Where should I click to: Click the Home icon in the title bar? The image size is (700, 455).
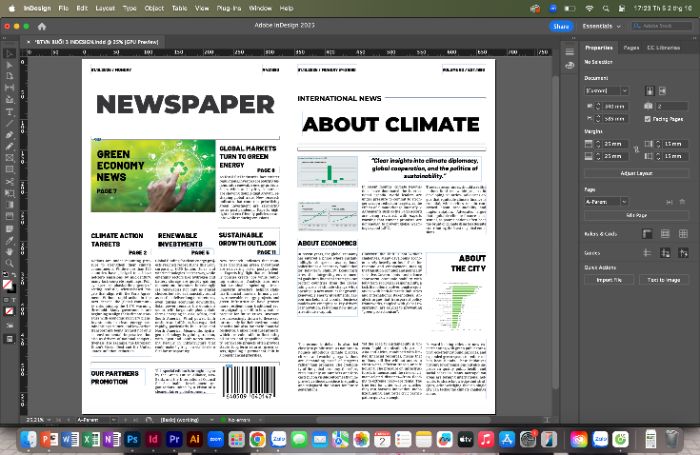pyautogui.click(x=42, y=26)
